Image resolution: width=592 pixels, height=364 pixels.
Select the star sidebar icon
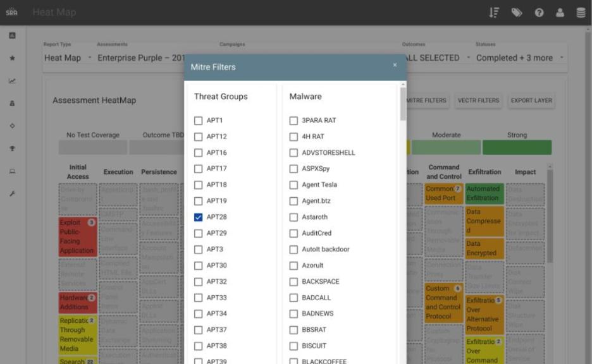coord(13,58)
